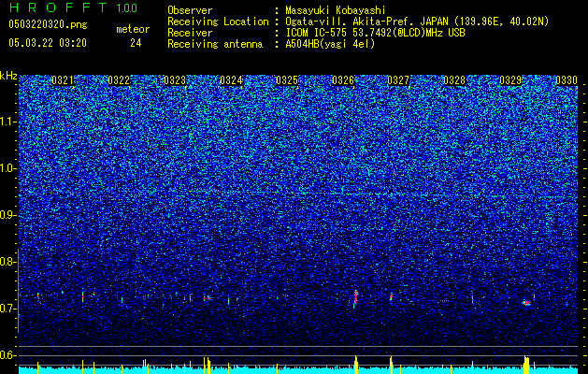
Task: Click the 0.7 kHz axis label
Action: [7, 309]
